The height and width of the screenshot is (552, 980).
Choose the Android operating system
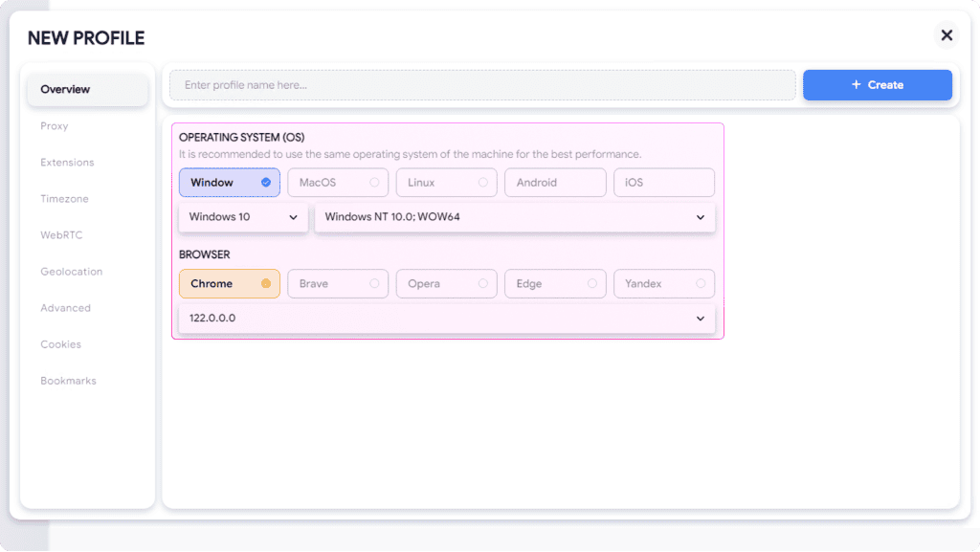click(555, 183)
